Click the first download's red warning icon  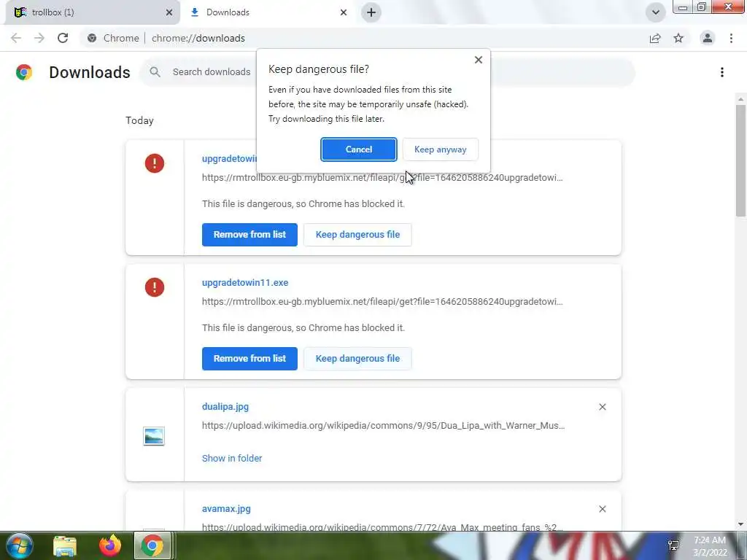click(155, 163)
